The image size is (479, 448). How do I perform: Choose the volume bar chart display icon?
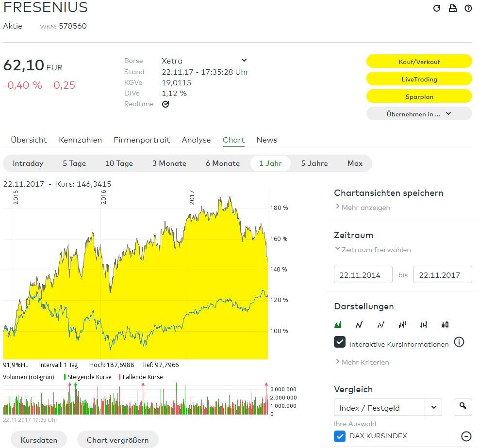402,324
